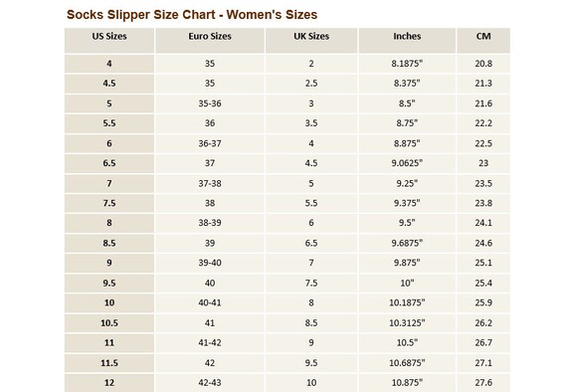Click the Inches column header

(407, 41)
